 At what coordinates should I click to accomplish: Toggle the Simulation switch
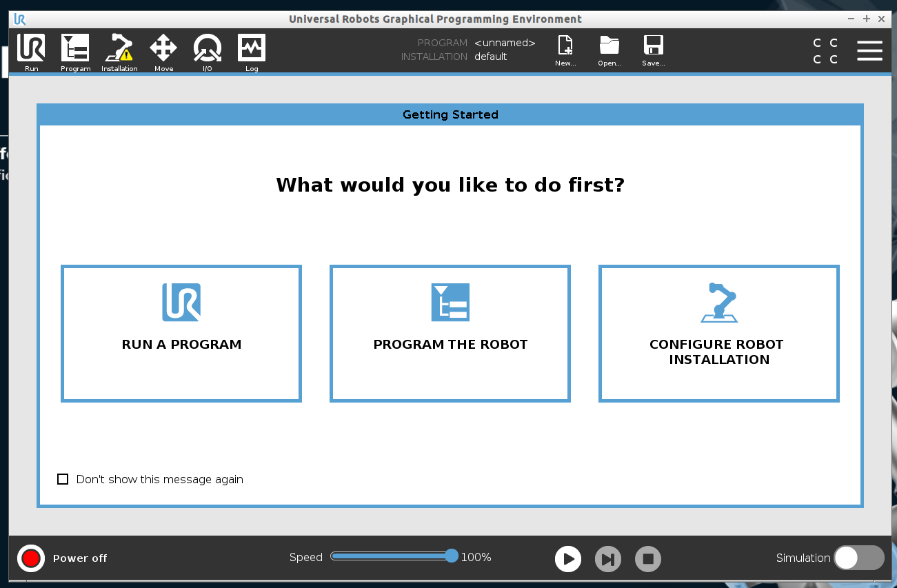[859, 558]
